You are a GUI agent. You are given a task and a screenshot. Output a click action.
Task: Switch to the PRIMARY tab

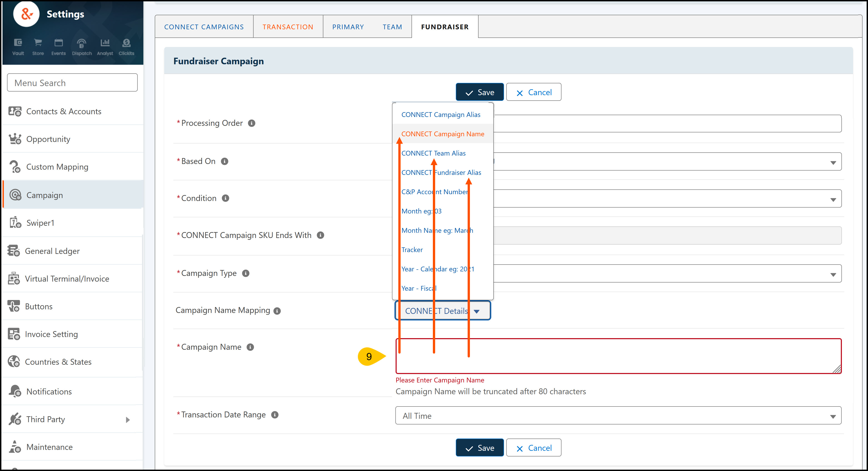point(348,27)
